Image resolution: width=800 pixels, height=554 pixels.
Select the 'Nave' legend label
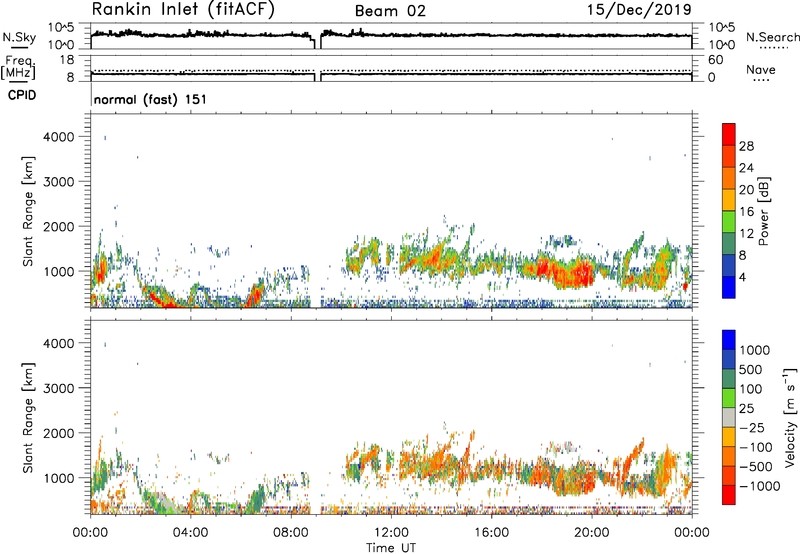761,69
